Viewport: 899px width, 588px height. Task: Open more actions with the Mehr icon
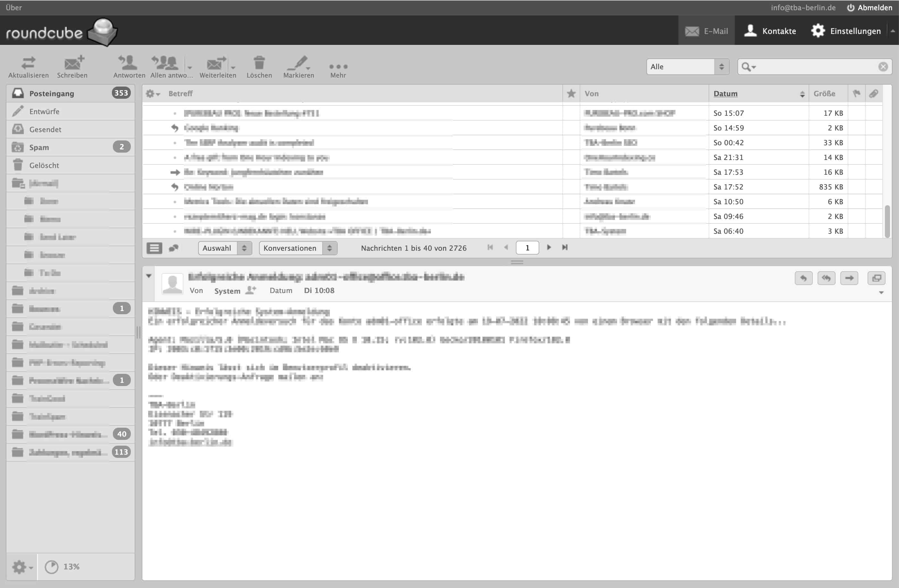click(338, 66)
